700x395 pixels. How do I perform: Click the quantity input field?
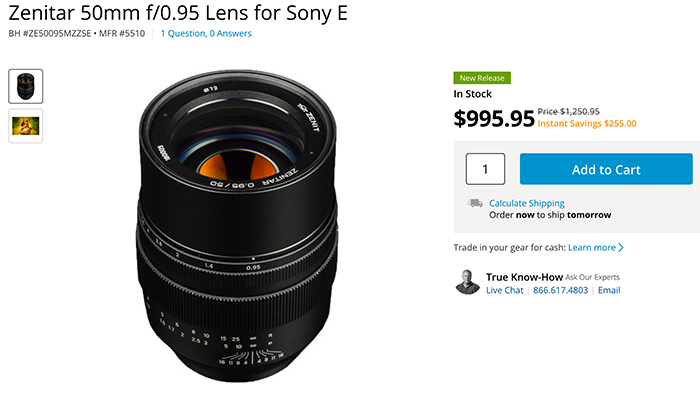(485, 169)
